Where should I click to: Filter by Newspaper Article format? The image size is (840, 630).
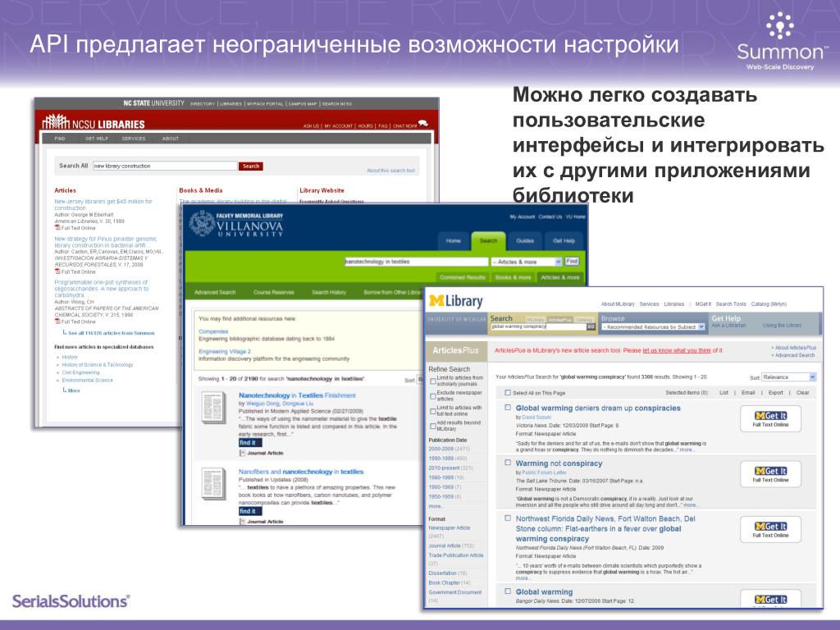pos(450,528)
